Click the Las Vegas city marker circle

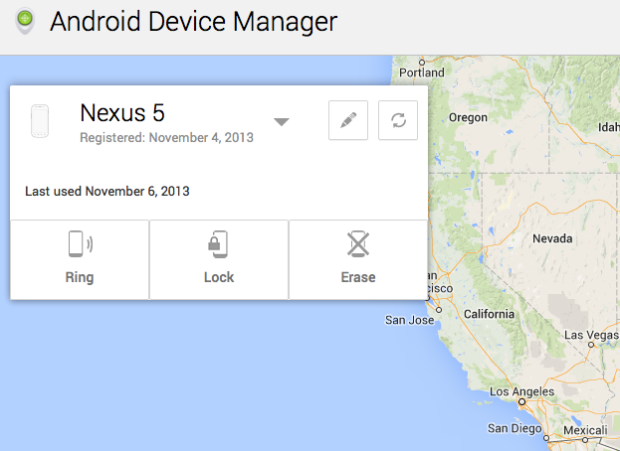point(591,345)
